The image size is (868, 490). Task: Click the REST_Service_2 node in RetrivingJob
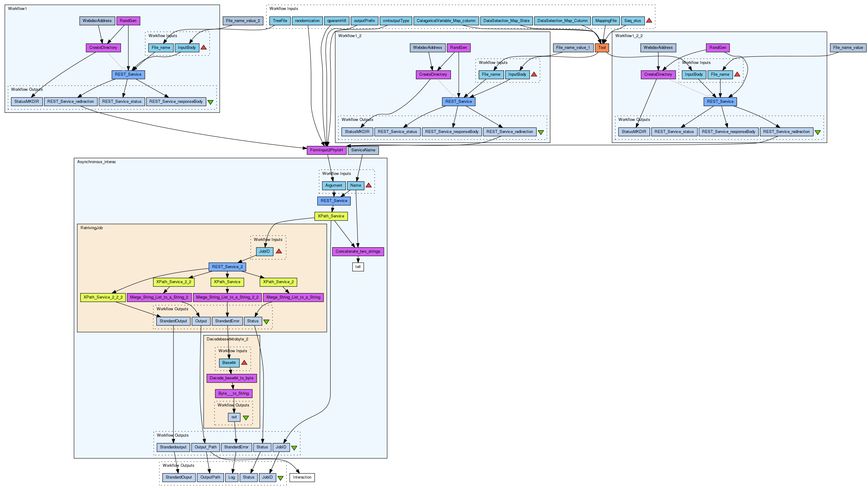[227, 267]
